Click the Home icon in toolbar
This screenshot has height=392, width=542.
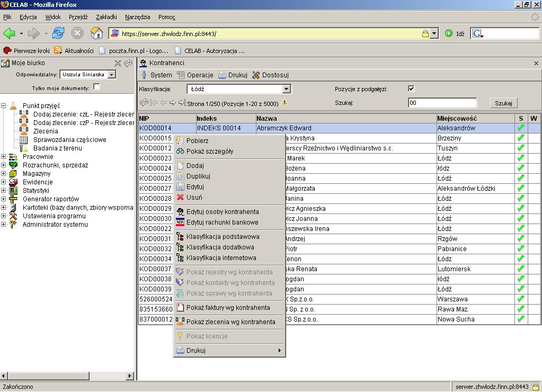pyautogui.click(x=96, y=33)
